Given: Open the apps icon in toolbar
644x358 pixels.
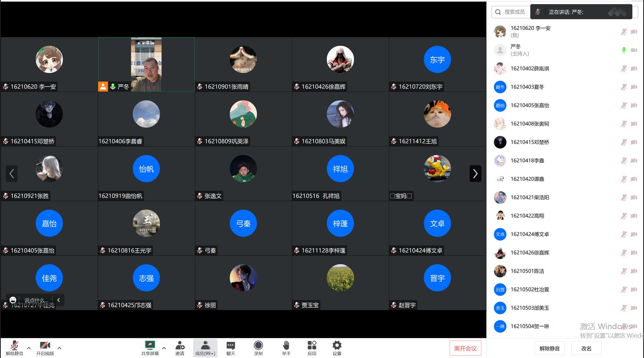Looking at the screenshot, I should (x=312, y=345).
